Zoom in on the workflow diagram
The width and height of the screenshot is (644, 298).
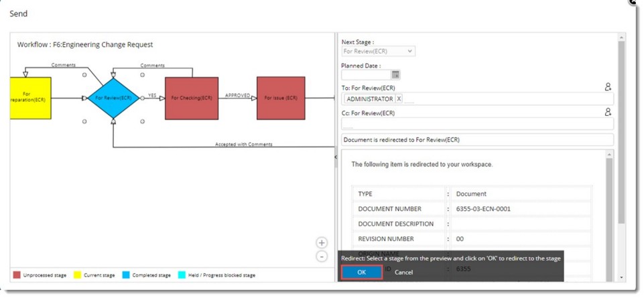point(322,242)
